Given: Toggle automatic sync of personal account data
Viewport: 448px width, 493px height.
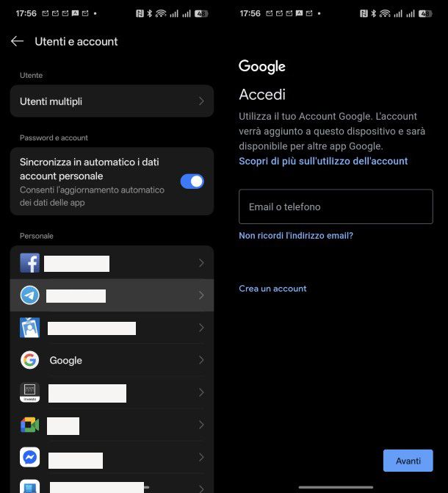Looking at the screenshot, I should [x=192, y=181].
